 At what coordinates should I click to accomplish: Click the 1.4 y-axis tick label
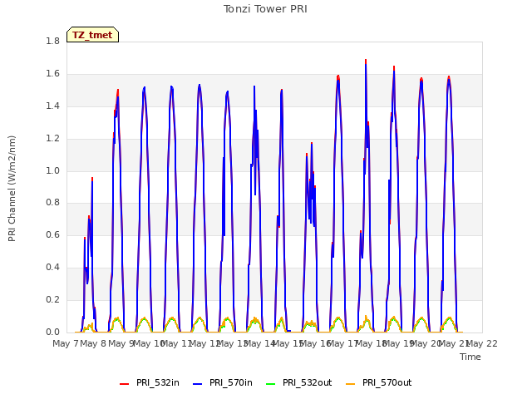click(52, 106)
